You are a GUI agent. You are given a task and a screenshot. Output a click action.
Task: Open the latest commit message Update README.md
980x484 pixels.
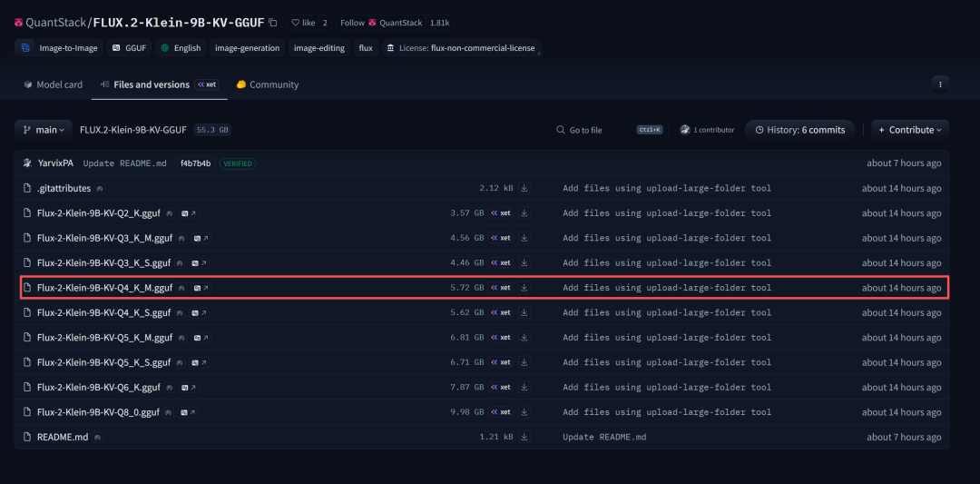pos(125,163)
